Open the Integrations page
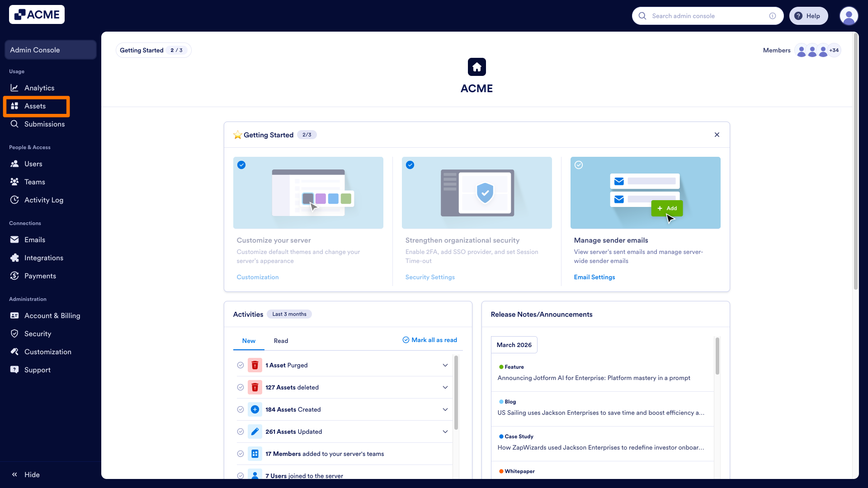 pos(44,258)
